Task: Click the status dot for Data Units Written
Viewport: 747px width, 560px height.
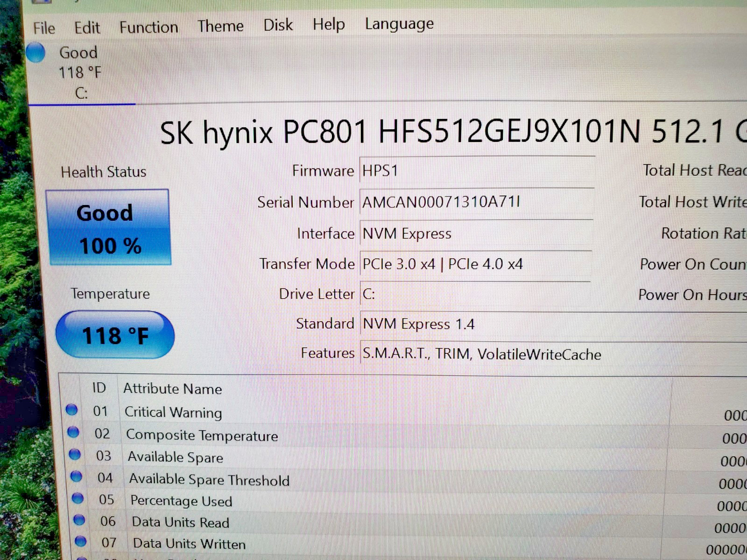Action: point(81,541)
